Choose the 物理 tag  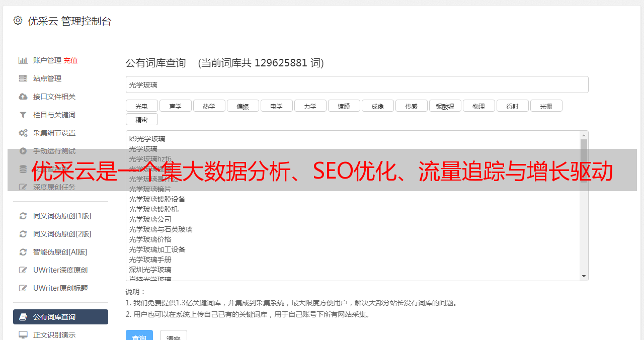point(479,106)
